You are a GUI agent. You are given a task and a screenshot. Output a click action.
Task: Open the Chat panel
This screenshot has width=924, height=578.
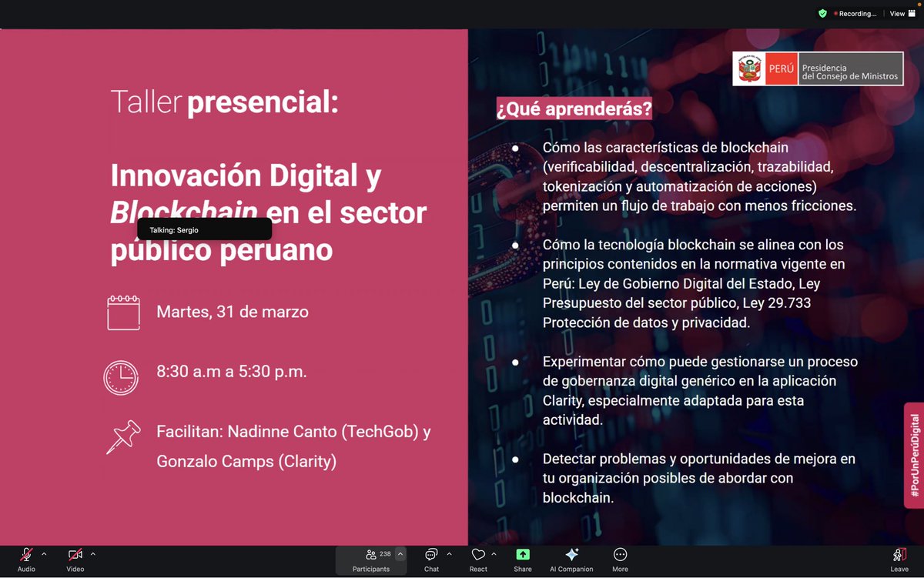pyautogui.click(x=431, y=560)
